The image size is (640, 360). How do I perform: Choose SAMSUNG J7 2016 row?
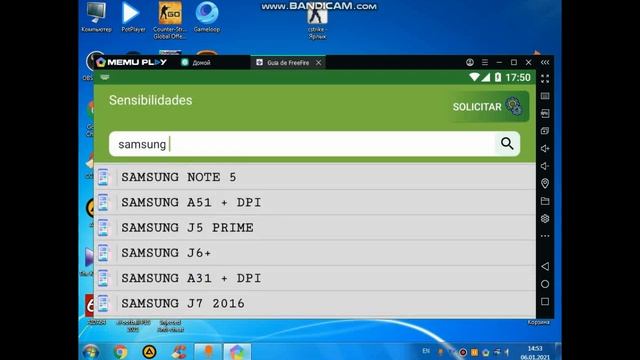(x=315, y=304)
